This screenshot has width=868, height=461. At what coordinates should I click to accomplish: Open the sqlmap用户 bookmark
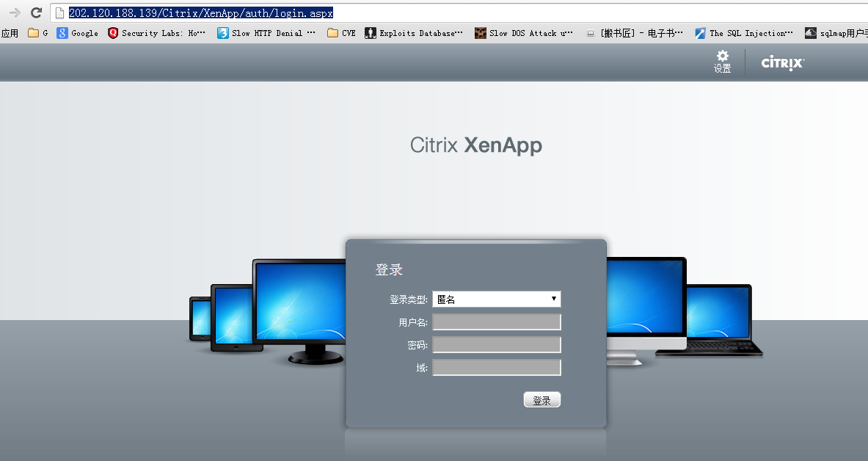(x=836, y=33)
